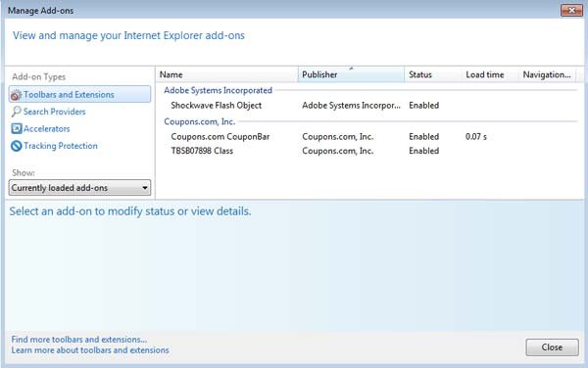Click Enabled status of Coupons.com CouponBar
This screenshot has height=368, width=588.
coord(423,137)
